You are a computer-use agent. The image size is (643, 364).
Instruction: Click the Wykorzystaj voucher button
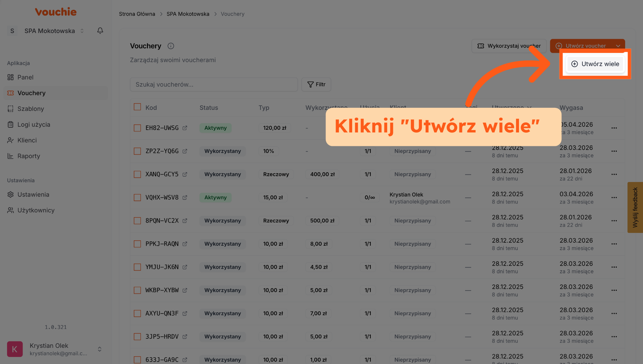coord(509,46)
